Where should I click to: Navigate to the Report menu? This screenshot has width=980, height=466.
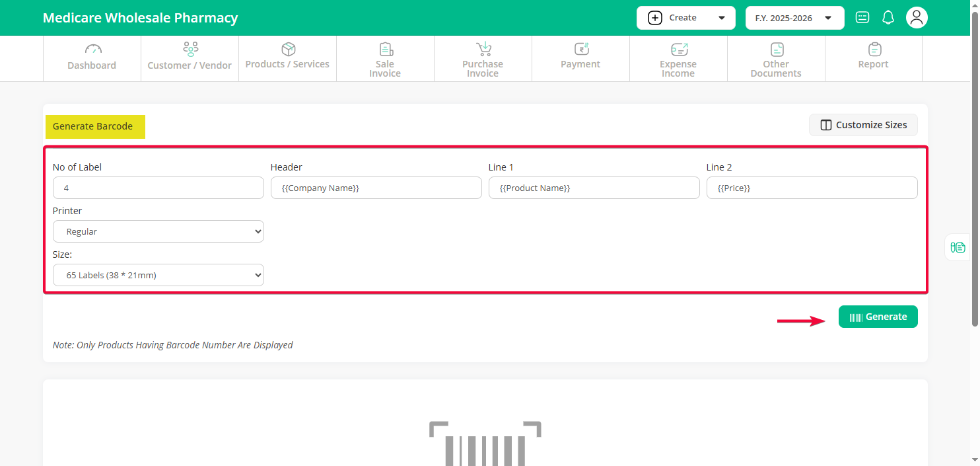[x=873, y=58]
